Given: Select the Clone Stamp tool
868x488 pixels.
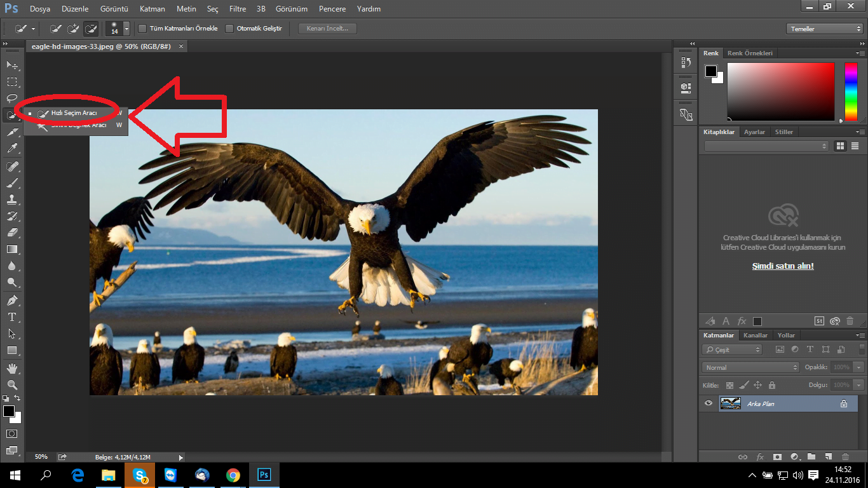Looking at the screenshot, I should [x=12, y=199].
